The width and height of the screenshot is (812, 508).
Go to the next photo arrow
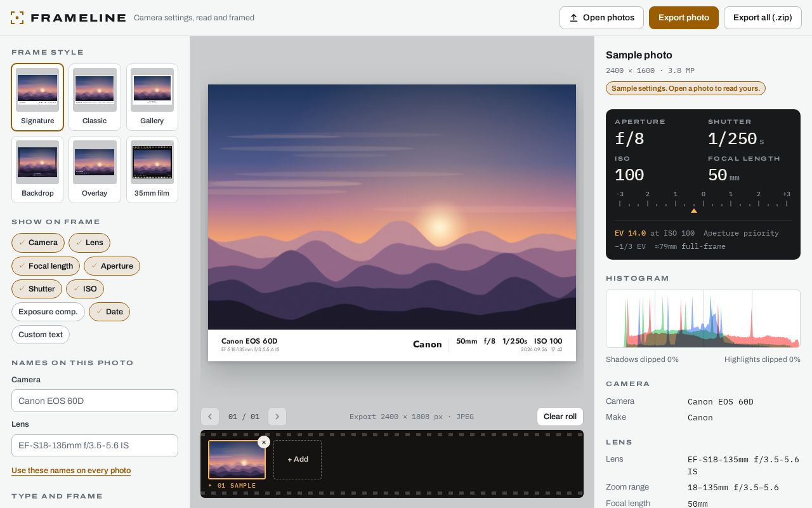pyautogui.click(x=277, y=417)
